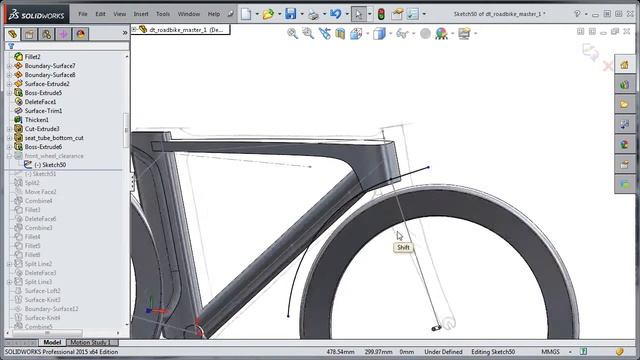
Task: Click the Edit Appearance sphere icon
Action: point(425,33)
